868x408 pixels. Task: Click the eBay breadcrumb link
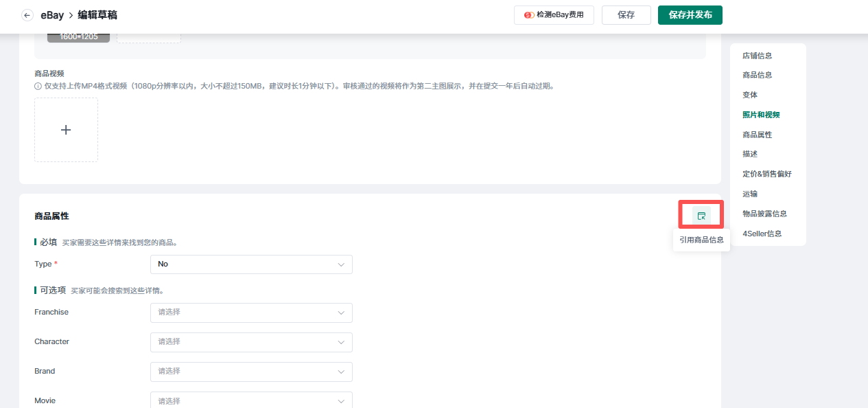click(52, 15)
